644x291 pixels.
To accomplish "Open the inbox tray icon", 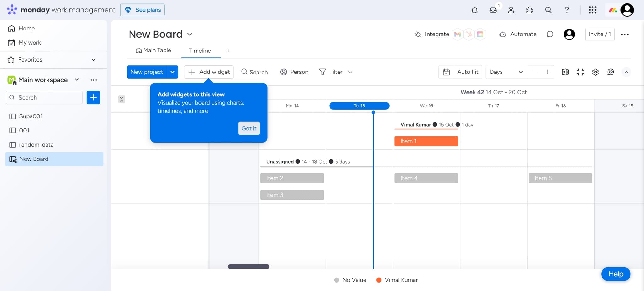I will click(493, 10).
